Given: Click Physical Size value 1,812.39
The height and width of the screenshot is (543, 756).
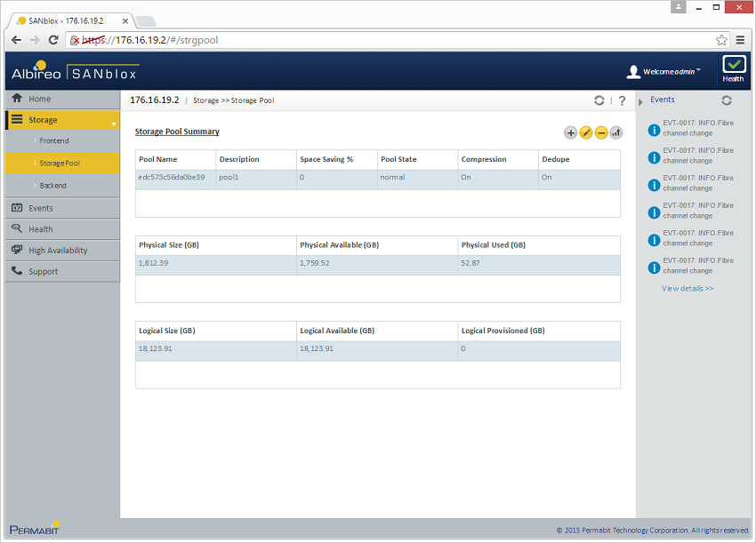Looking at the screenshot, I should 153,263.
